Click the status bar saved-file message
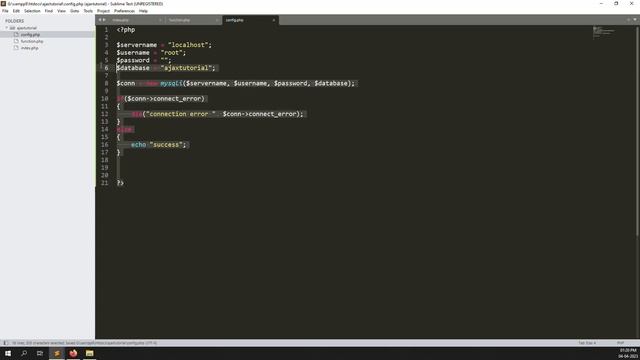 [84, 343]
